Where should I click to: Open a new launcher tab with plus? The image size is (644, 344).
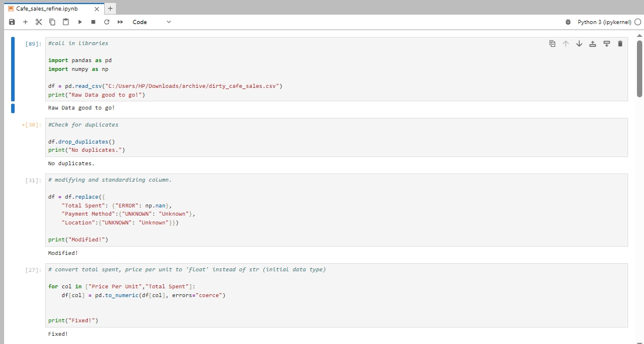[110, 9]
